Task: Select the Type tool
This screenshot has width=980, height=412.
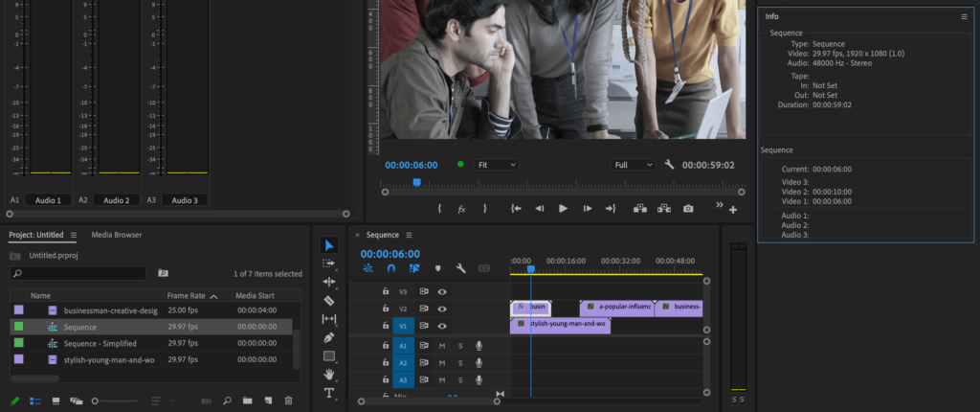Action: coord(329,393)
